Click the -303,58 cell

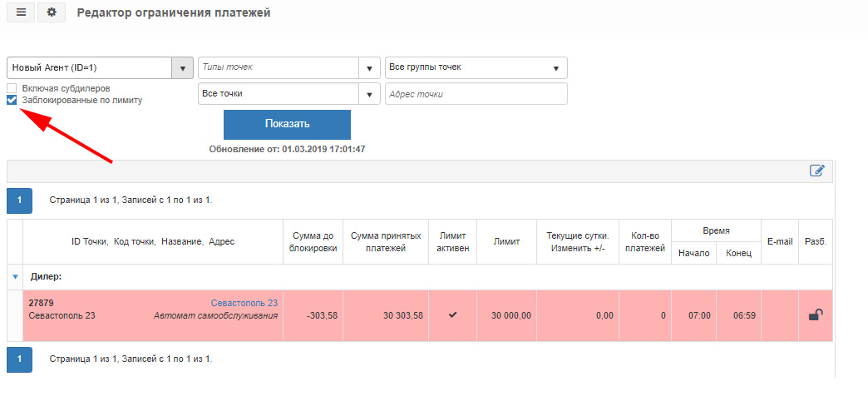tap(313, 315)
